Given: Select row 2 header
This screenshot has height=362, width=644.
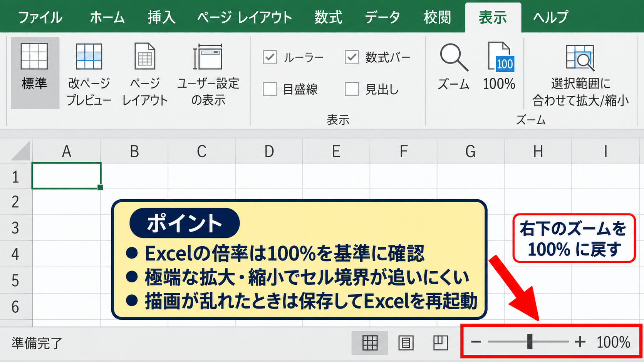Looking at the screenshot, I should (x=15, y=202).
